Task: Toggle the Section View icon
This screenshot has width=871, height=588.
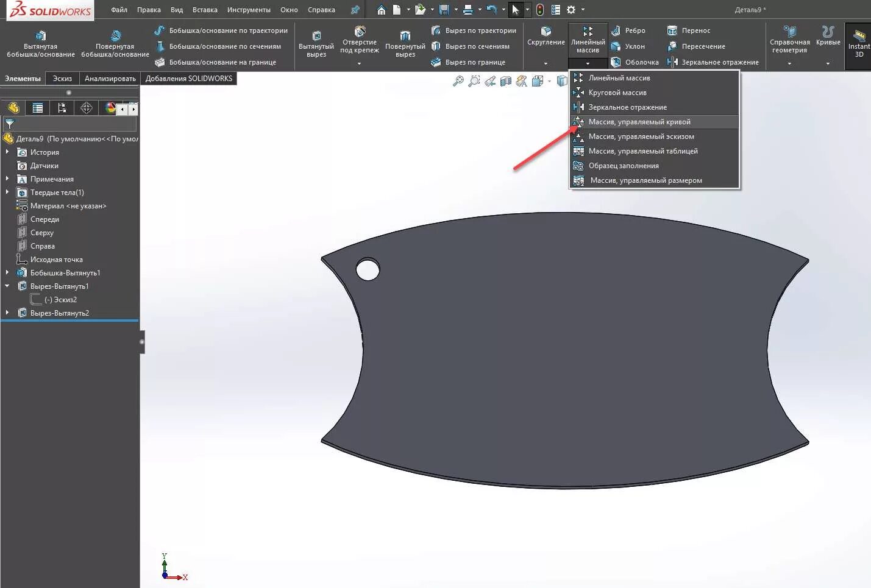Action: tap(506, 81)
